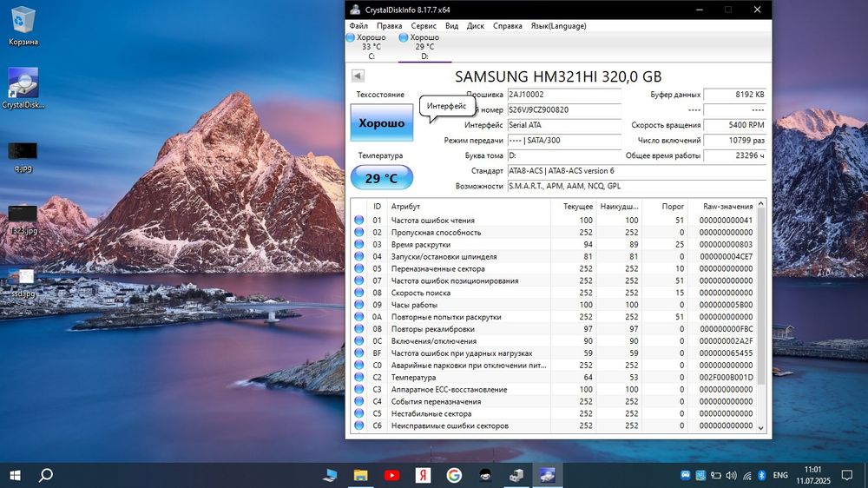The image size is (868, 488).
Task: Select the События переназначения row
Action: pos(554,401)
